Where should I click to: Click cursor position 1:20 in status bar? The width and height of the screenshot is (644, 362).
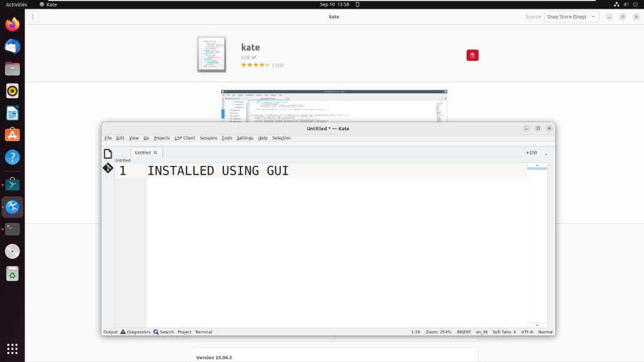tap(416, 332)
